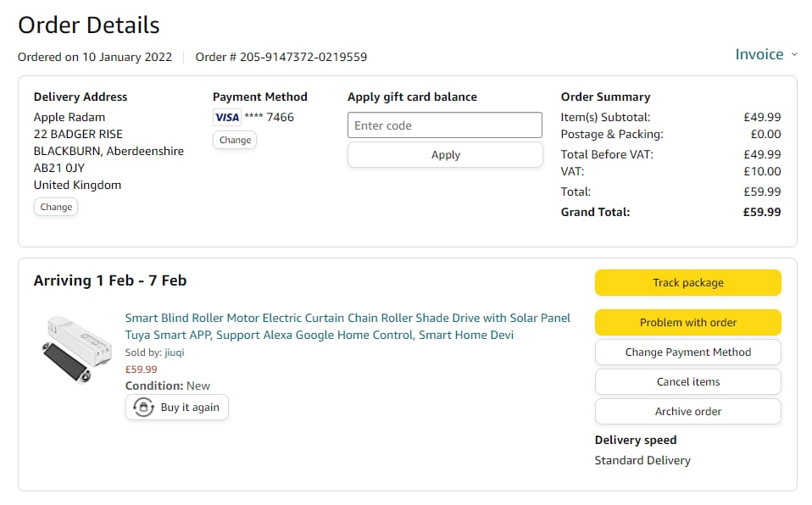Change the delivery address
The image size is (812, 505).
[56, 207]
